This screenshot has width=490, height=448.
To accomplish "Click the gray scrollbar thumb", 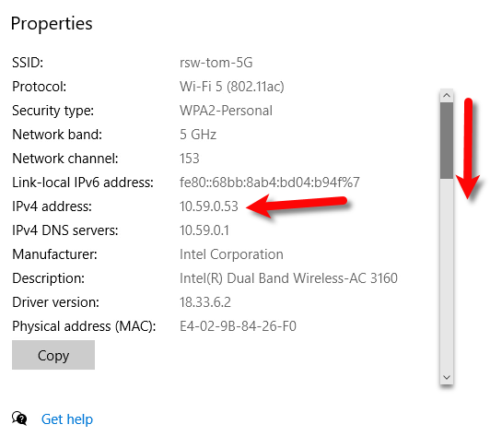I will [x=447, y=140].
